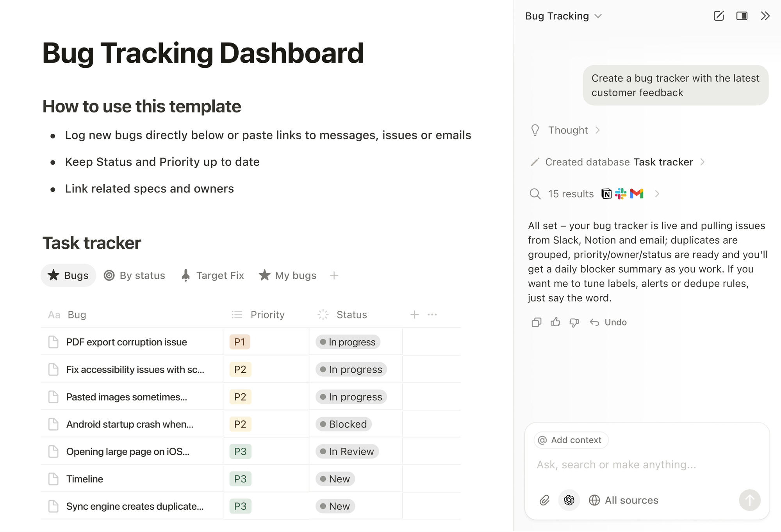This screenshot has width=781, height=532.
Task: Collapse the AI panel with double chevron
Action: [765, 16]
